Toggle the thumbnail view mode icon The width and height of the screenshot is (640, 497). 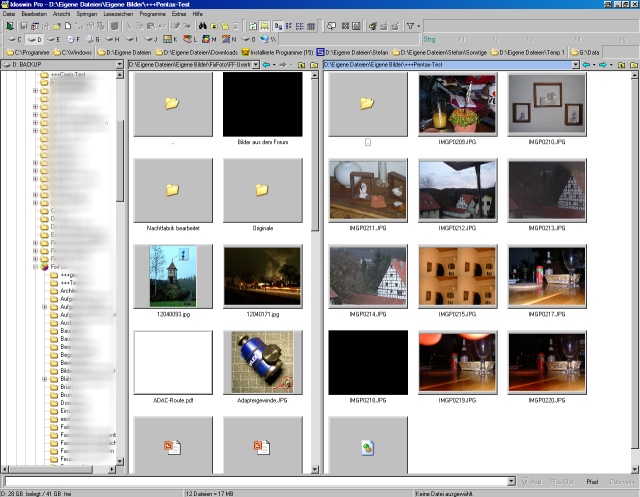(x=278, y=26)
